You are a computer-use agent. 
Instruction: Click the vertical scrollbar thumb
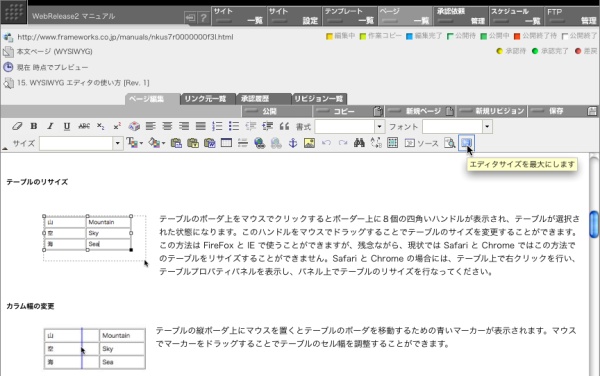(594, 224)
